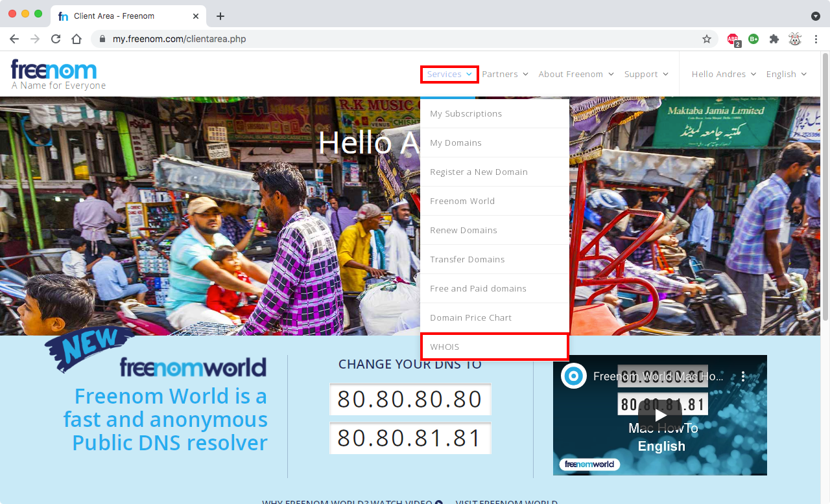Viewport: 830px width, 504px height.
Task: Reload the page with refresh icon
Action: pos(56,39)
